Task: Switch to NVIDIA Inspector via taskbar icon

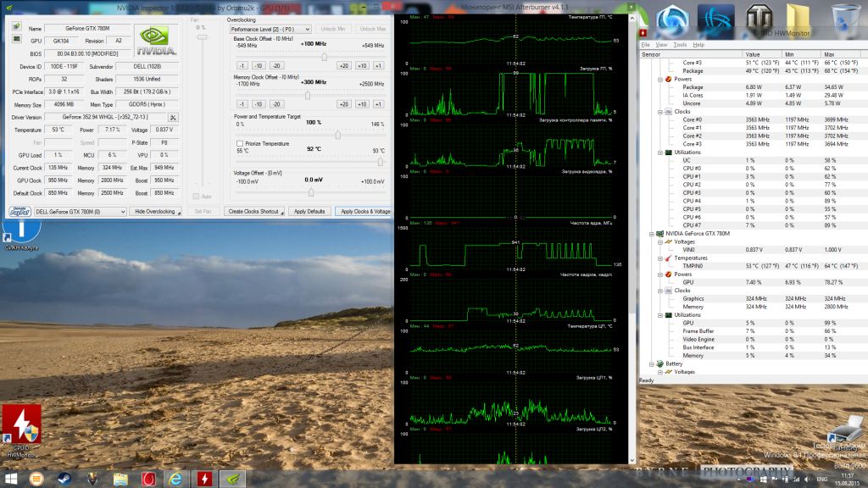Action: [232, 479]
